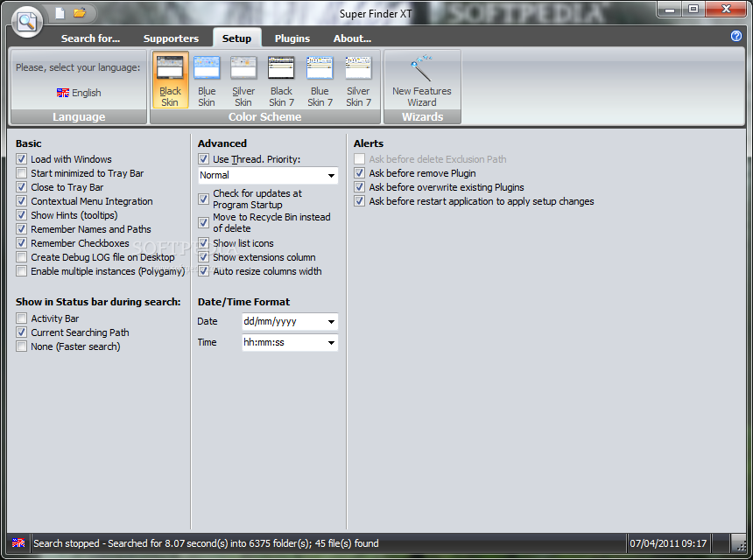The image size is (753, 560).
Task: Enable multiple instances (Polygamy)
Action: click(x=21, y=270)
